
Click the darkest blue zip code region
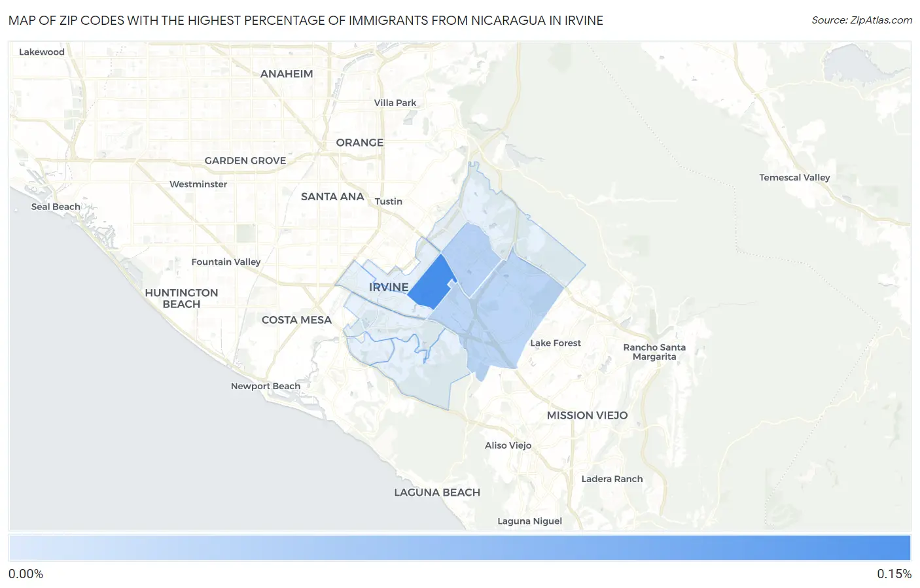coord(431,283)
